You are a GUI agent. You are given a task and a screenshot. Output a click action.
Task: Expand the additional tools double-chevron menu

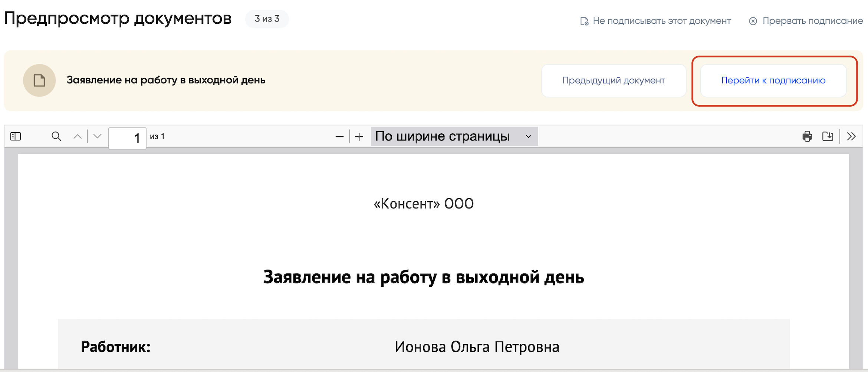click(x=851, y=136)
